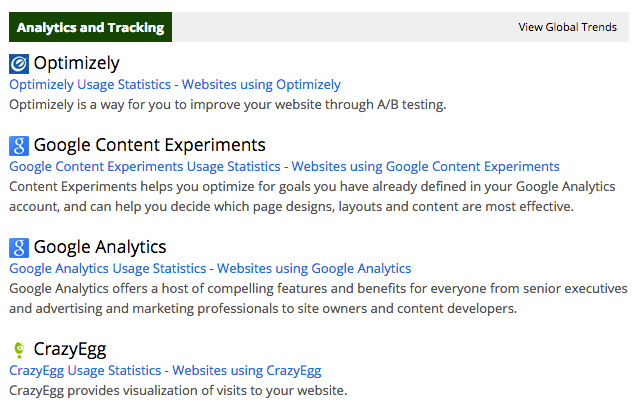Click the Analytics and Tracking header
The height and width of the screenshot is (410, 640).
coord(90,28)
